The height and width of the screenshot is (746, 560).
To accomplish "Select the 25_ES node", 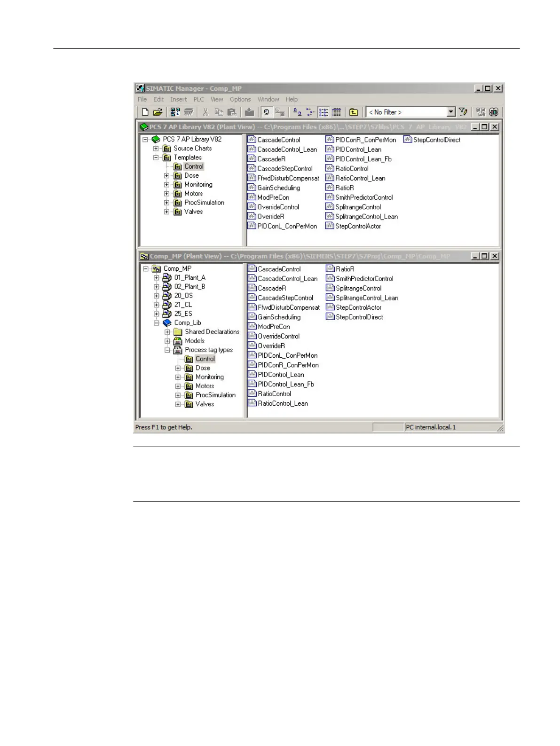I will point(183,314).
